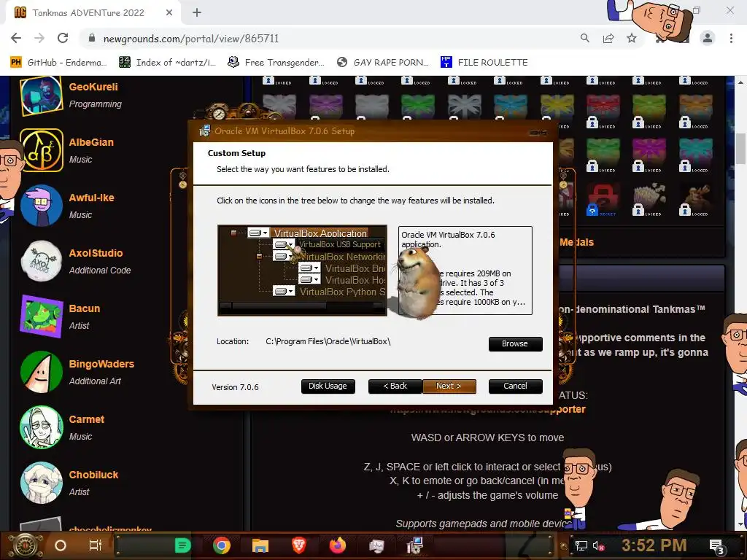747x560 pixels.
Task: Open the steampunk Start button
Action: (26, 545)
